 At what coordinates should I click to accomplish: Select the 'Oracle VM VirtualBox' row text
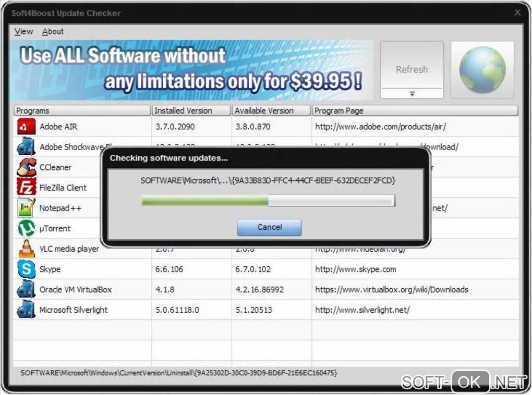click(76, 290)
